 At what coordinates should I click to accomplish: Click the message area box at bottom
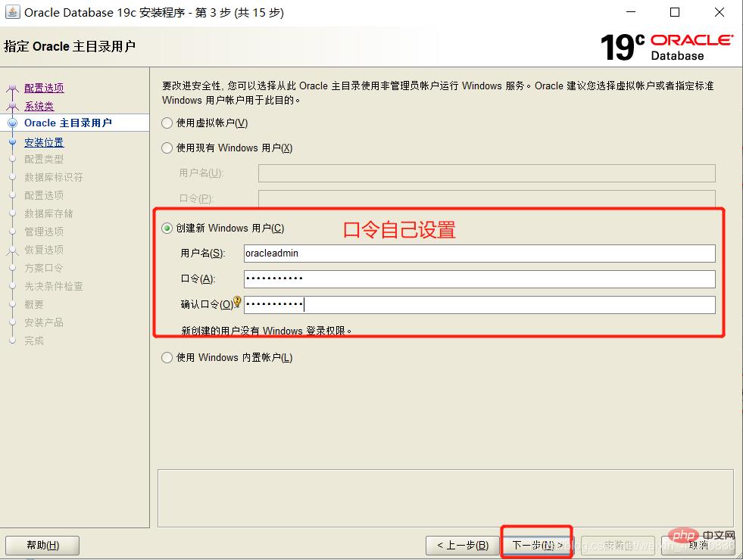(445, 498)
